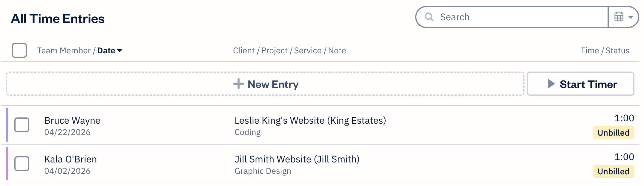
Task: Open the calendar date filter icon
Action: (619, 17)
